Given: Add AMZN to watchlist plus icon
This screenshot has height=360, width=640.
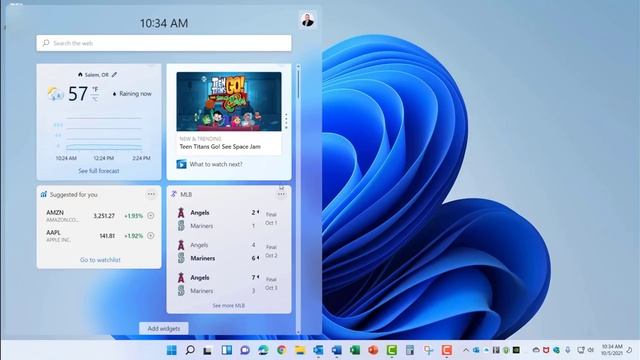Looking at the screenshot, I should [151, 216].
